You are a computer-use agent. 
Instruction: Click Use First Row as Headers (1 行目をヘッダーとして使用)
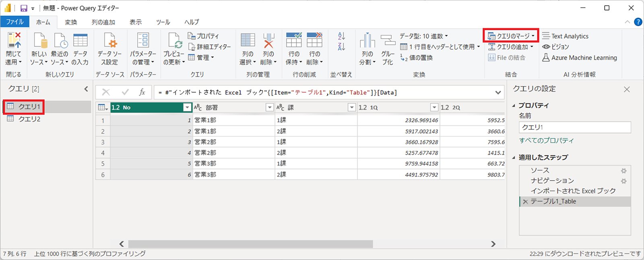(x=440, y=47)
